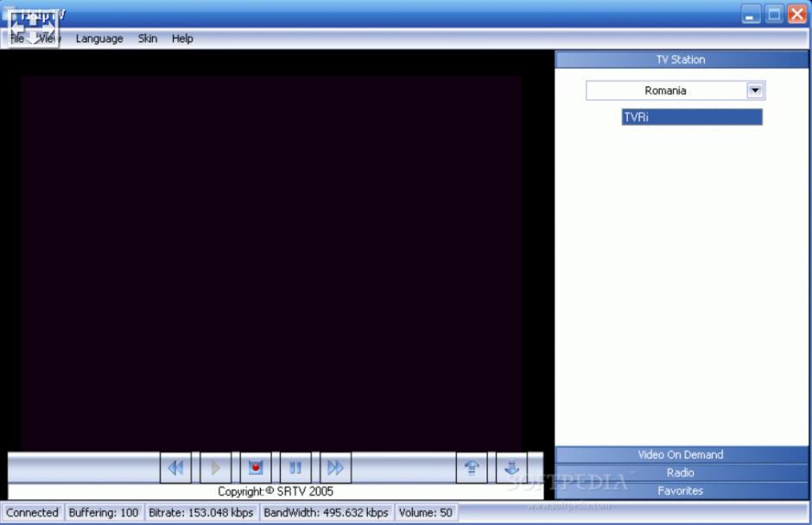Expand the Video On Demand panel
Screen dimensions: 812x525
681,455
